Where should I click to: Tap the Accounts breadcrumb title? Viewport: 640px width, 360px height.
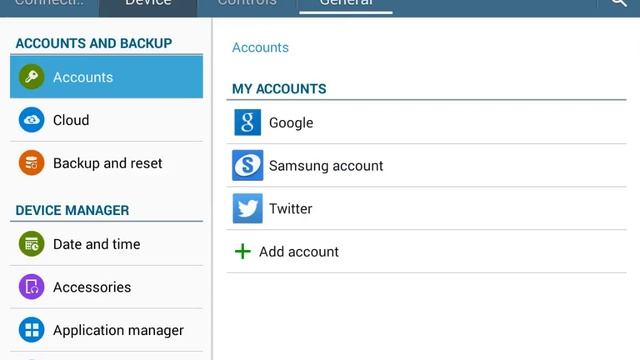coord(260,47)
